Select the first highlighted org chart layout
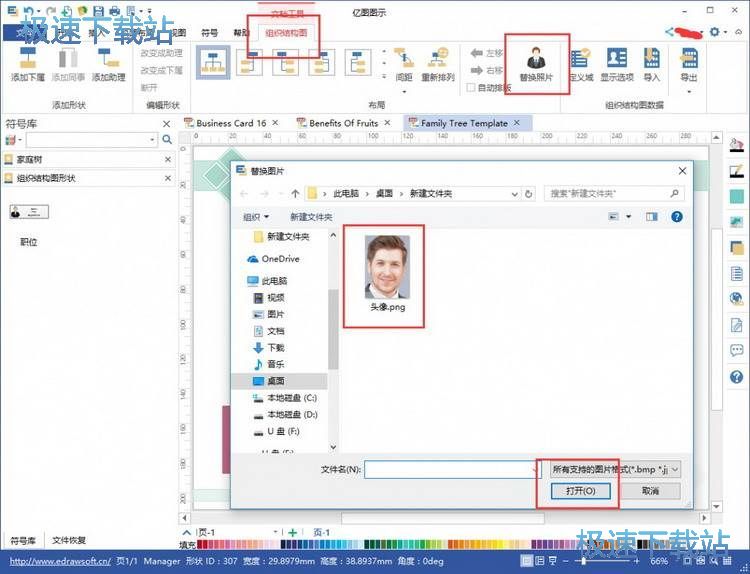The width and height of the screenshot is (750, 574). coord(213,62)
